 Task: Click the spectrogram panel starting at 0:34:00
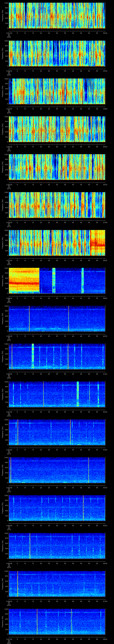point(57,129)
